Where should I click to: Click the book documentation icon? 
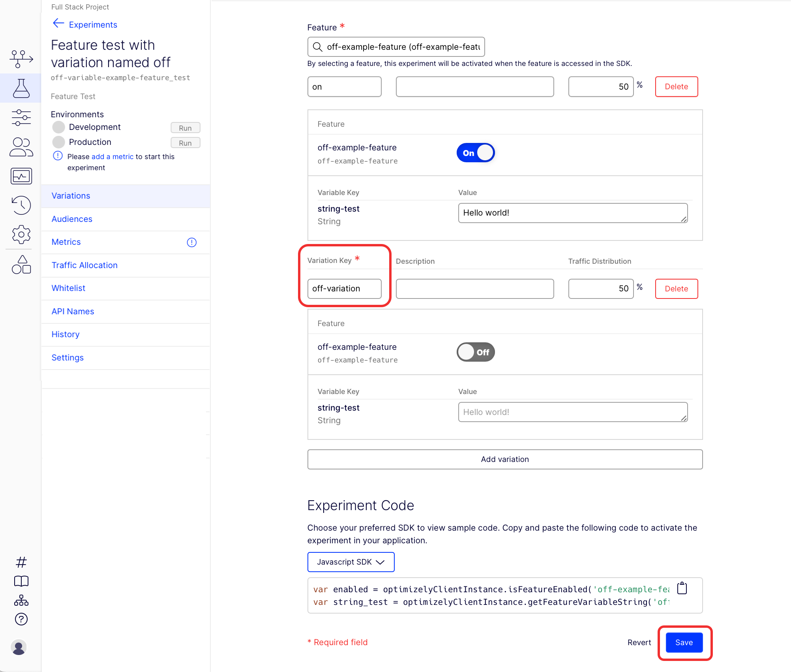tap(21, 581)
